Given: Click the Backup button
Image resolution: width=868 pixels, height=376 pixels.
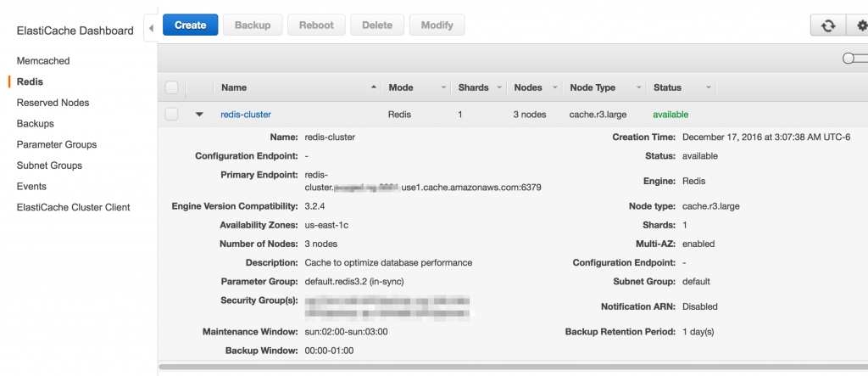Looking at the screenshot, I should (253, 25).
